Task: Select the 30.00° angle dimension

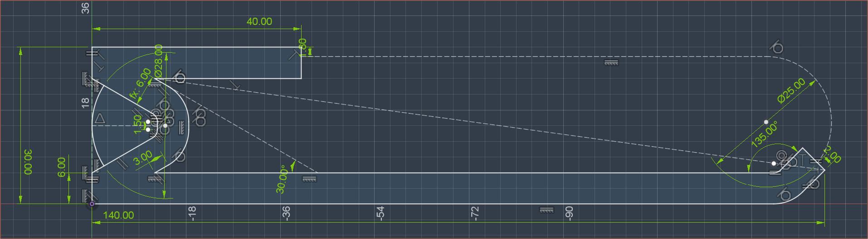Action: click(x=282, y=179)
